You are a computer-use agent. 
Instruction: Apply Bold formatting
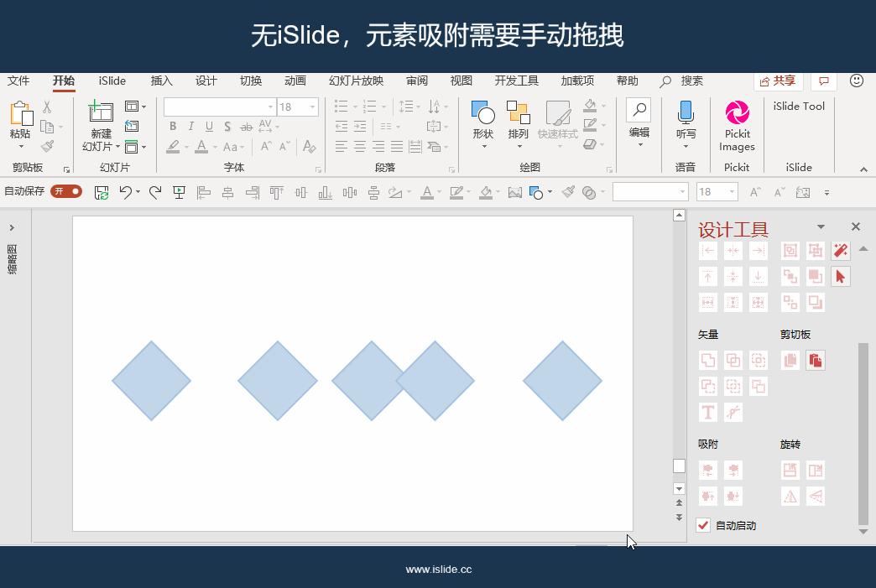pyautogui.click(x=173, y=127)
